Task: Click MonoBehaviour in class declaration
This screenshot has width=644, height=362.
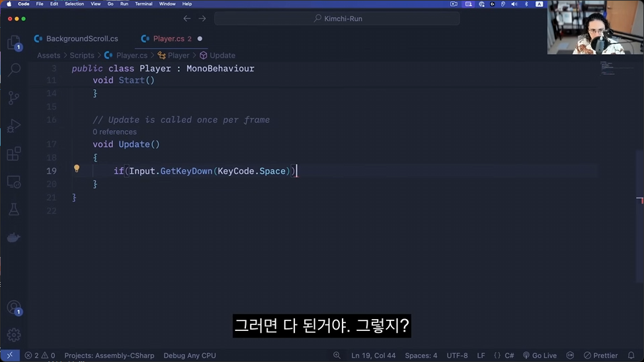Action: [221, 69]
